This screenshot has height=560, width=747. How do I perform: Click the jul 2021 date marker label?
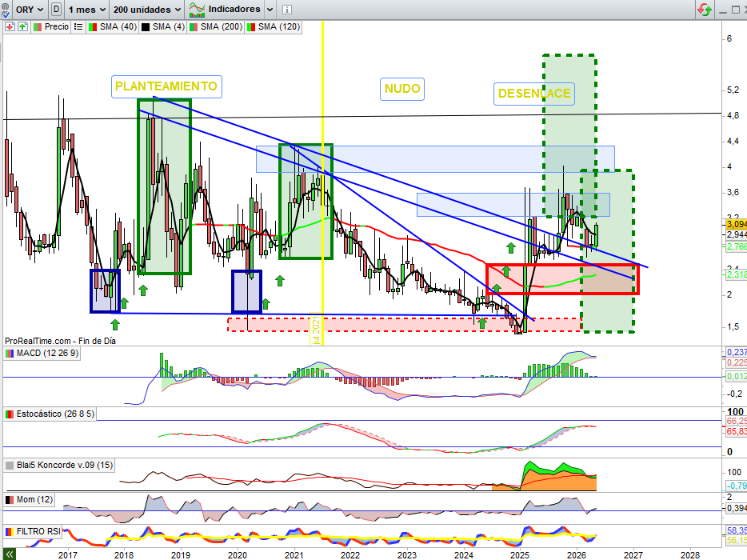(317, 329)
